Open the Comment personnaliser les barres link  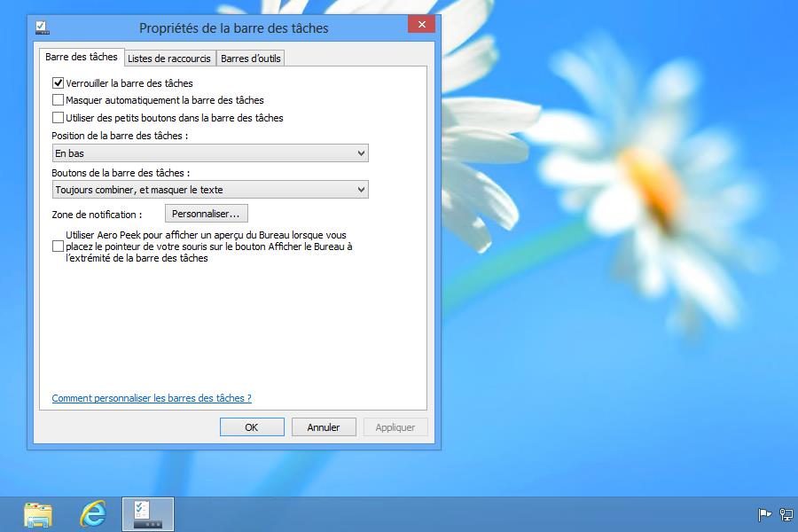pos(152,398)
